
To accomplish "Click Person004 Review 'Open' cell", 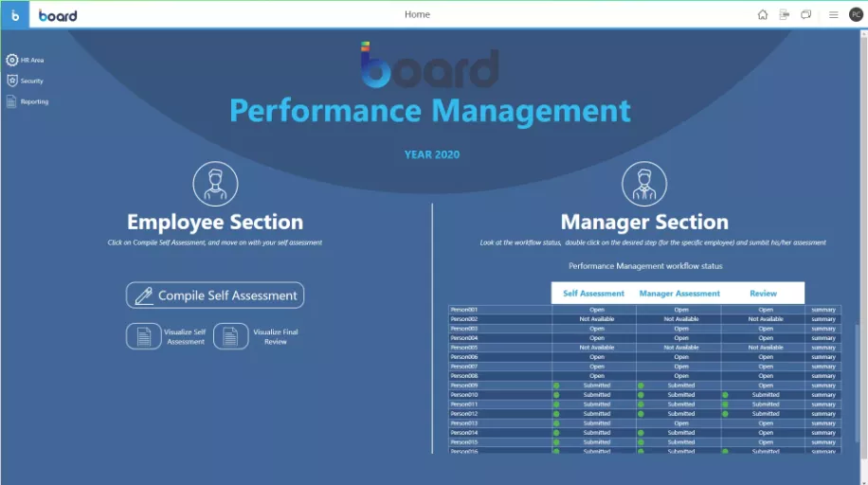I will [x=766, y=338].
